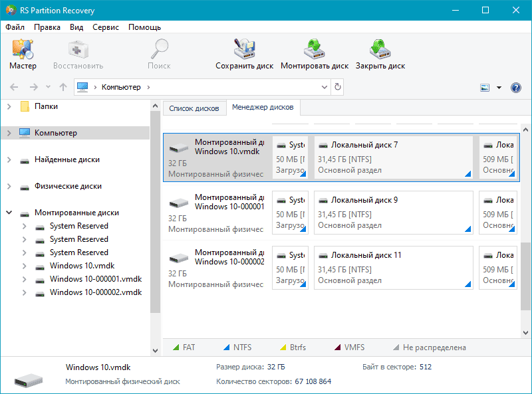Image resolution: width=532 pixels, height=394 pixels.
Task: Click the Восстановить toolbar icon
Action: (x=78, y=50)
